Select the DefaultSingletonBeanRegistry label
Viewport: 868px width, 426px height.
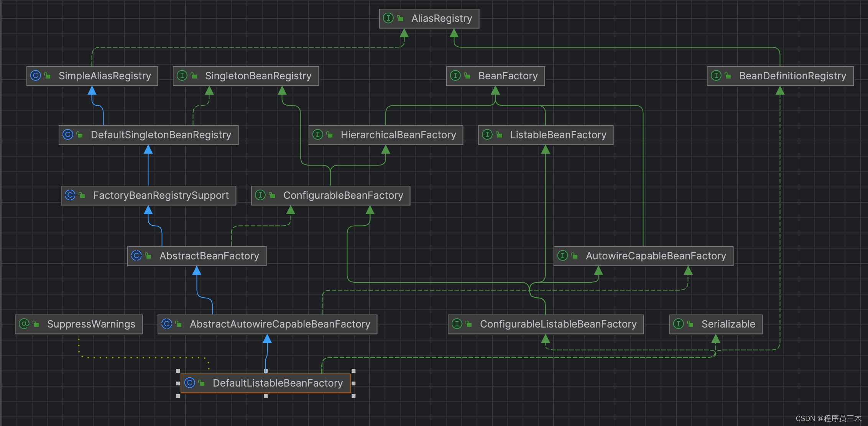[161, 135]
